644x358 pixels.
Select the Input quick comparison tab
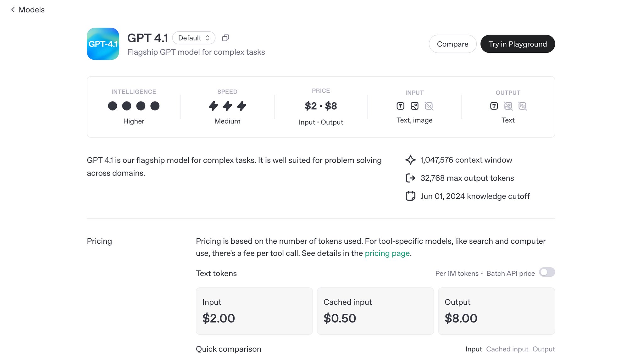474,349
